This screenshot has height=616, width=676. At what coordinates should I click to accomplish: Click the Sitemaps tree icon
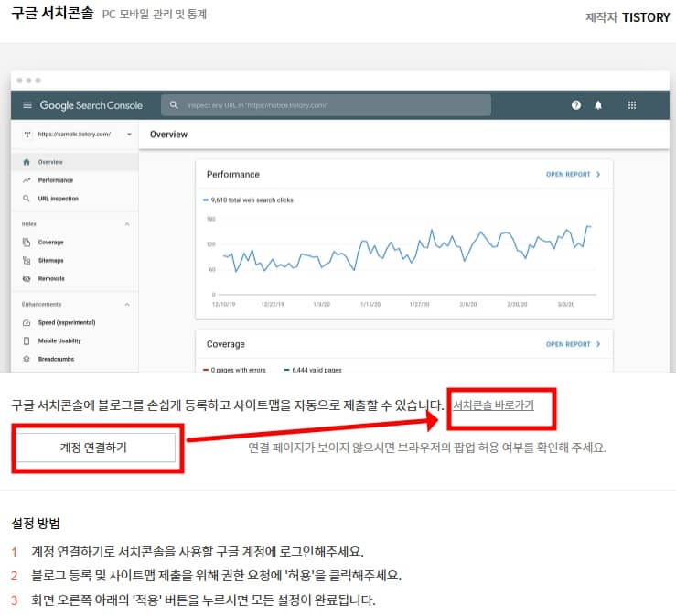pos(27,260)
